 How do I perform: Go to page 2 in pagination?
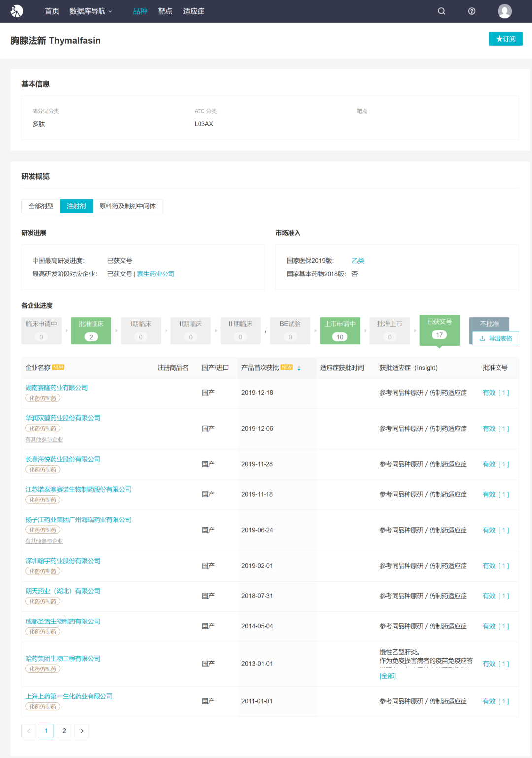point(64,731)
